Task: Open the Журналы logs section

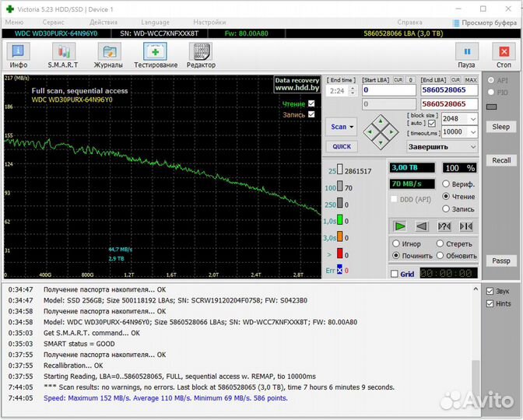Action: click(109, 54)
